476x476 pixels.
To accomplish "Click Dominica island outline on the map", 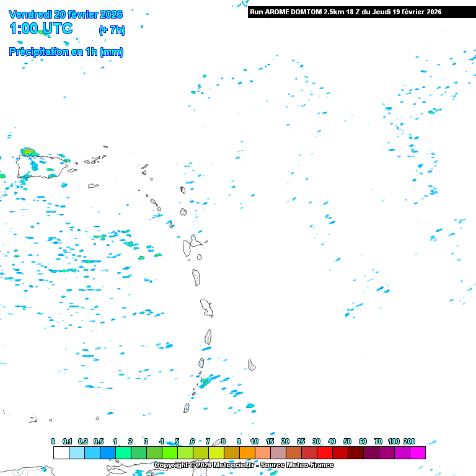I will tap(196, 277).
